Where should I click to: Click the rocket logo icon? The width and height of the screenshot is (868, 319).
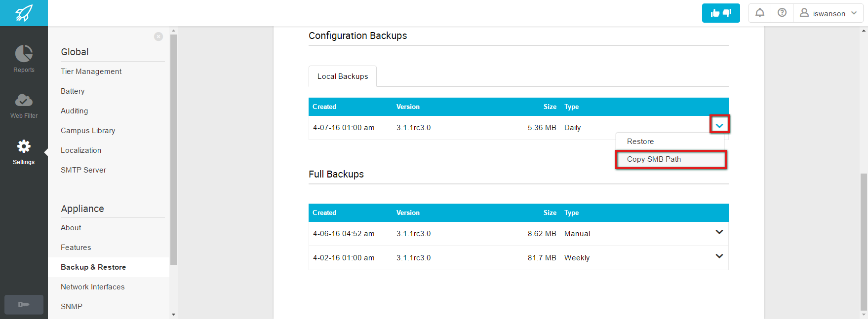(x=24, y=13)
